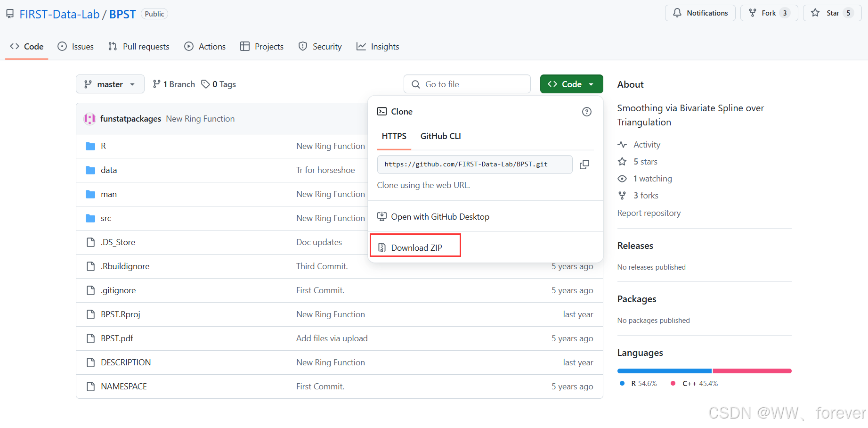Select the GitHub CLI clone tab
The image size is (868, 428).
pyautogui.click(x=441, y=136)
